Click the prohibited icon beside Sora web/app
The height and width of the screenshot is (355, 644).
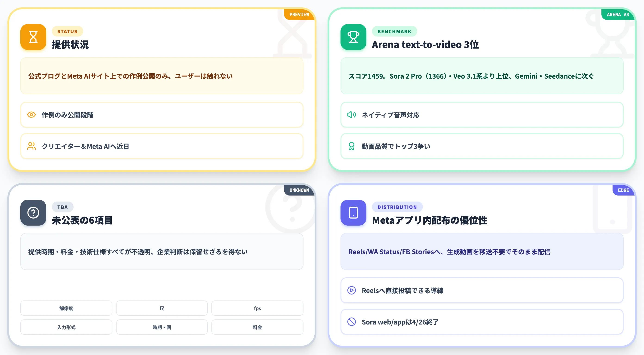click(352, 322)
